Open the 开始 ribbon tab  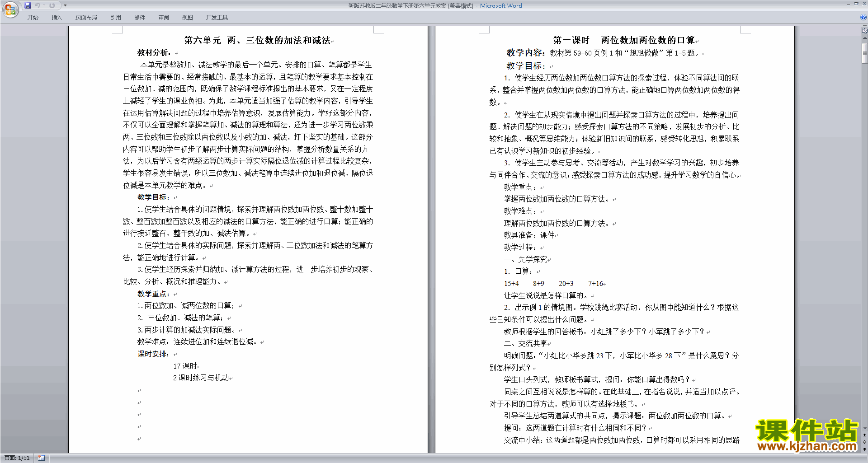(33, 18)
